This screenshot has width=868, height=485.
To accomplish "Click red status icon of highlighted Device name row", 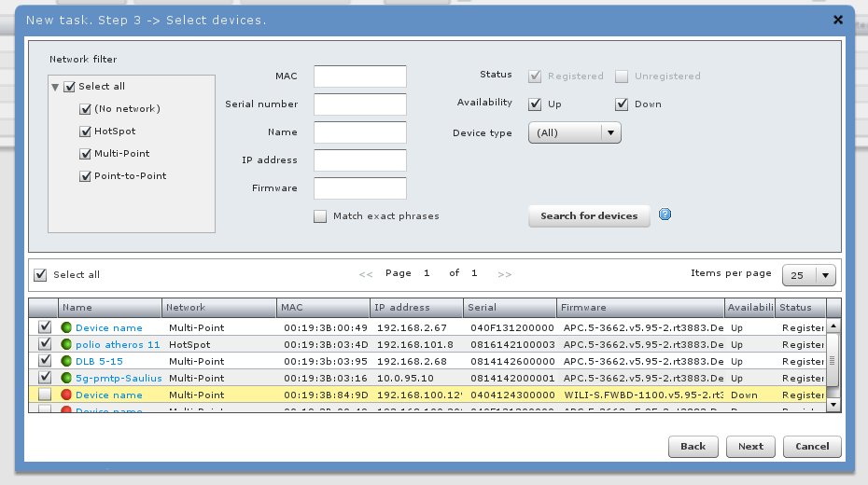I will pyautogui.click(x=66, y=395).
